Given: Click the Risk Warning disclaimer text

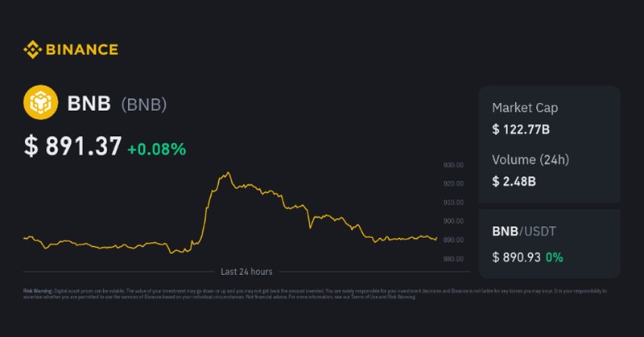Looking at the screenshot, I should pyautogui.click(x=315, y=292).
